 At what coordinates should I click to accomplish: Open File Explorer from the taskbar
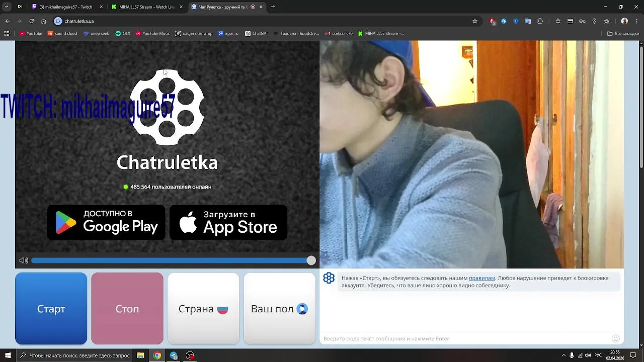[140, 355]
